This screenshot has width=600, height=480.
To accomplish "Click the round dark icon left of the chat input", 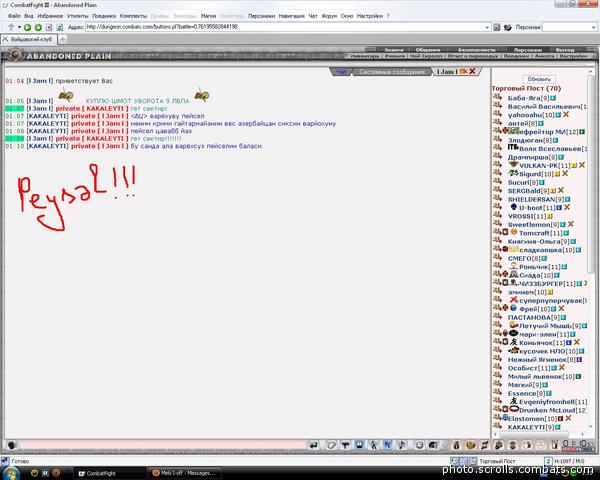I will [x=12, y=445].
